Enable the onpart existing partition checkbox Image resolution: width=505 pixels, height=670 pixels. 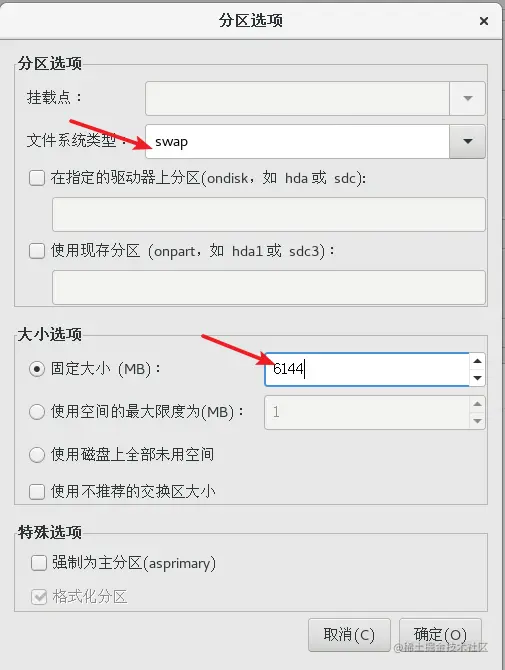[37, 251]
